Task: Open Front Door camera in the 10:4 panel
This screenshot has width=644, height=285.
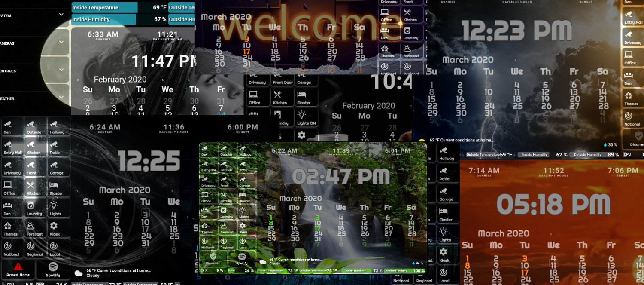Action: [283, 80]
